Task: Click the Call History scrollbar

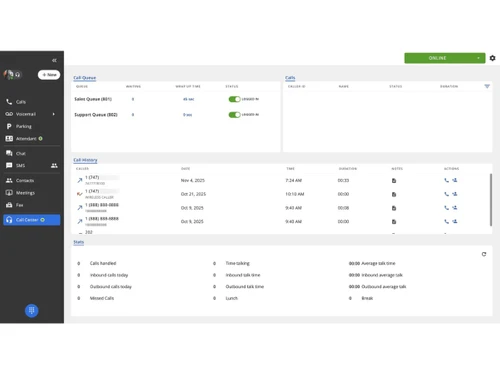Action: [x=491, y=200]
